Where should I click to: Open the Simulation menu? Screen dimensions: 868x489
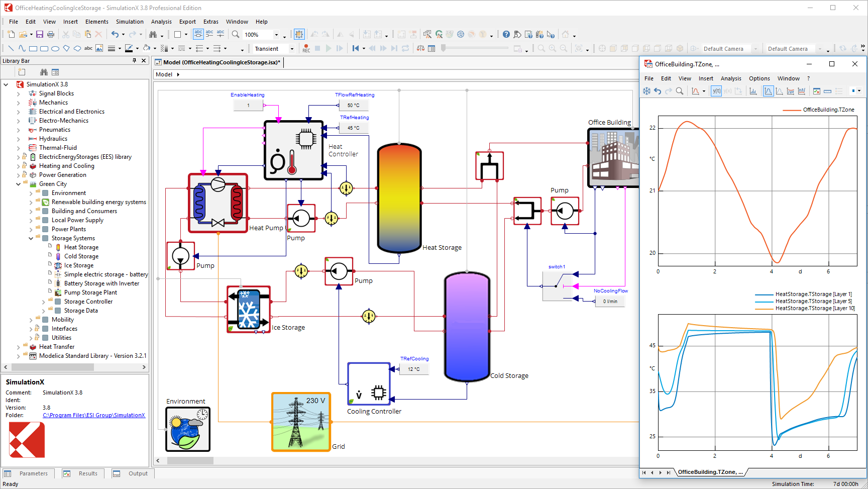(130, 22)
